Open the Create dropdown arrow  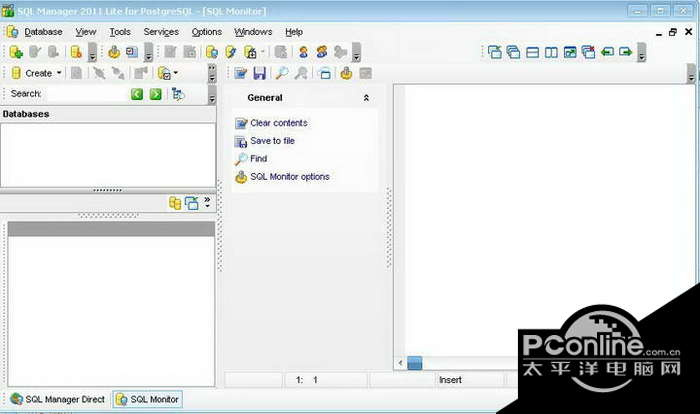pyautogui.click(x=59, y=73)
